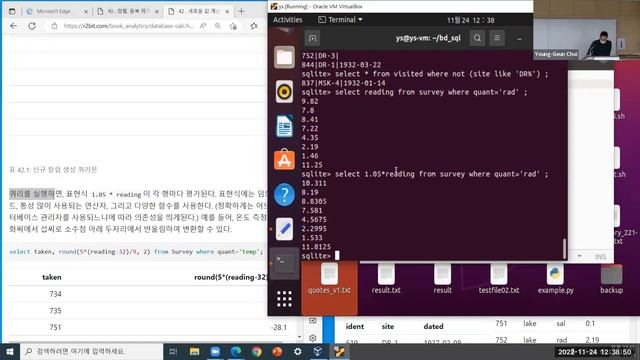Open Task View on the taskbar
Image resolution: width=640 pixels, height=360 pixels.
[x=173, y=351]
